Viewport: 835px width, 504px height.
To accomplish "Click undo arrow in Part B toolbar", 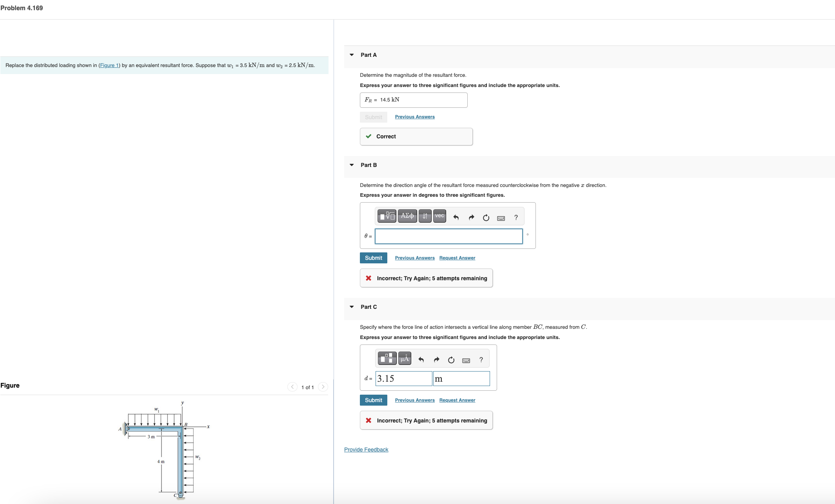I will pos(456,218).
